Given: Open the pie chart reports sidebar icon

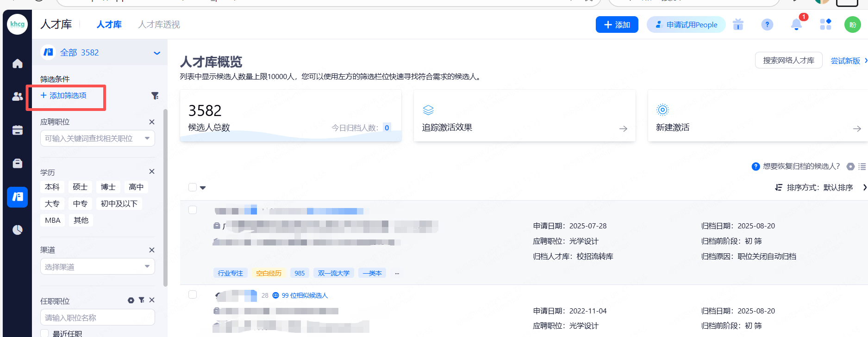Looking at the screenshot, I should pos(18,230).
